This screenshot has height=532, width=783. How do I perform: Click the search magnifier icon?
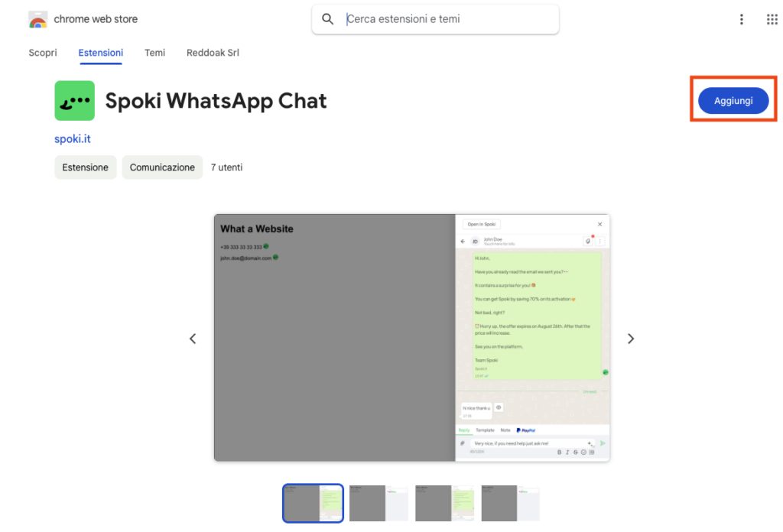click(328, 19)
